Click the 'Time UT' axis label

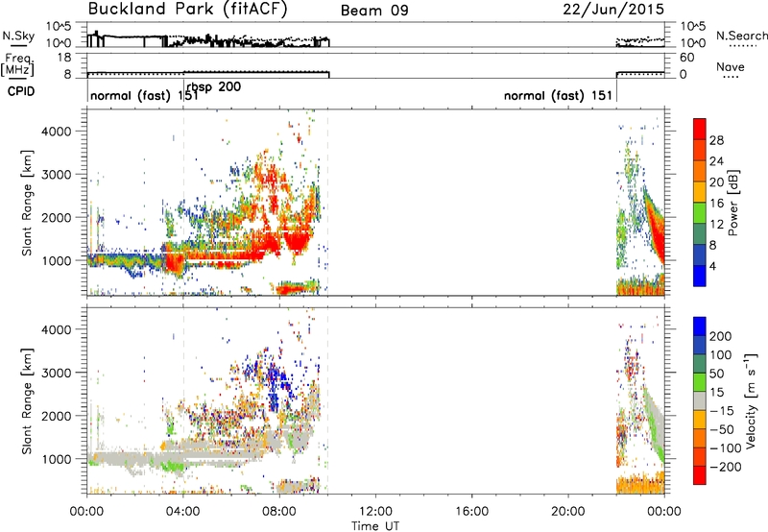pyautogui.click(x=375, y=525)
